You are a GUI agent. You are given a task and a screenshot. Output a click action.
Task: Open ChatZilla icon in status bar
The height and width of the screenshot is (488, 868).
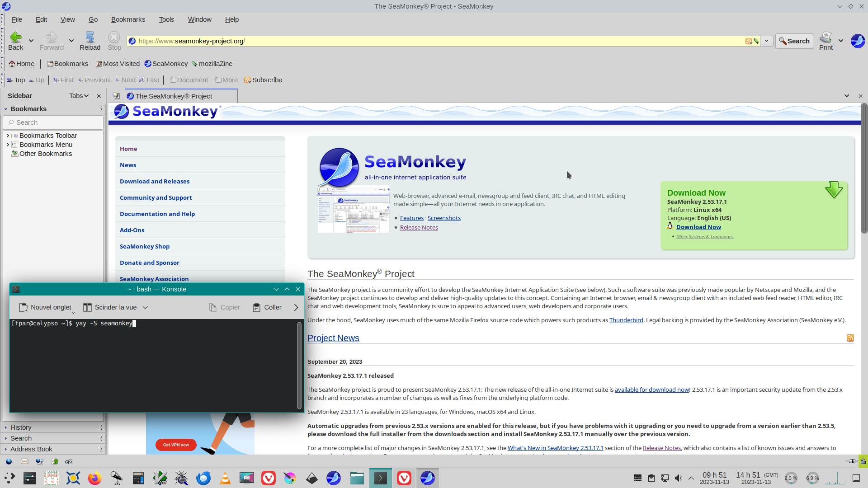[x=69, y=461]
